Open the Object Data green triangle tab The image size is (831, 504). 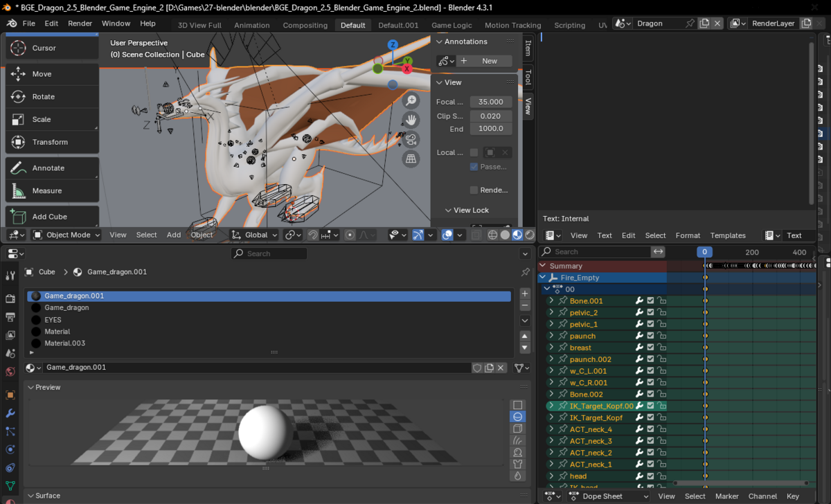click(10, 486)
